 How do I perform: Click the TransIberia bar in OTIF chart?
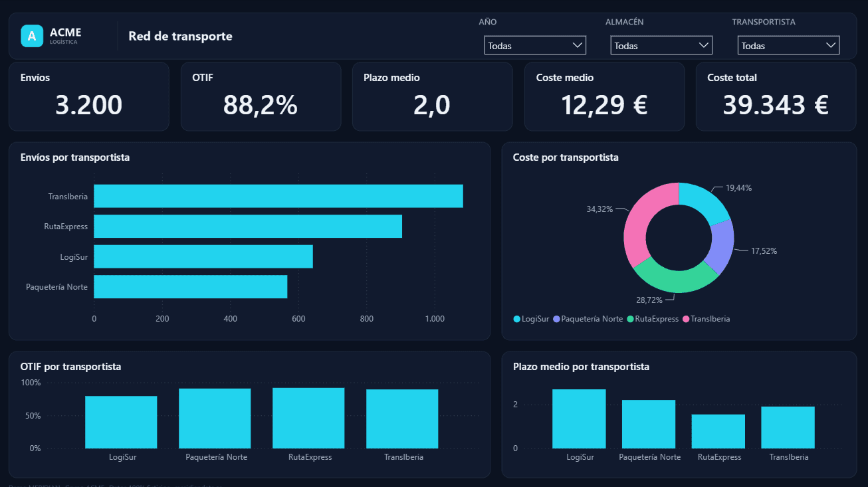(402, 419)
